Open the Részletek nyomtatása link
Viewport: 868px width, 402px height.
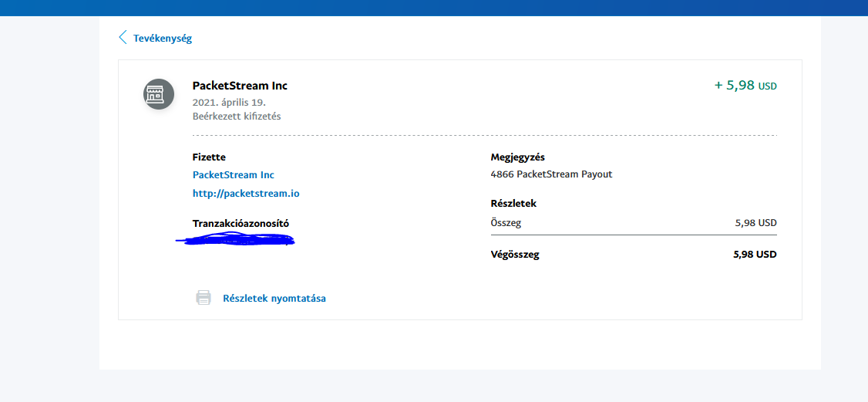[274, 298]
